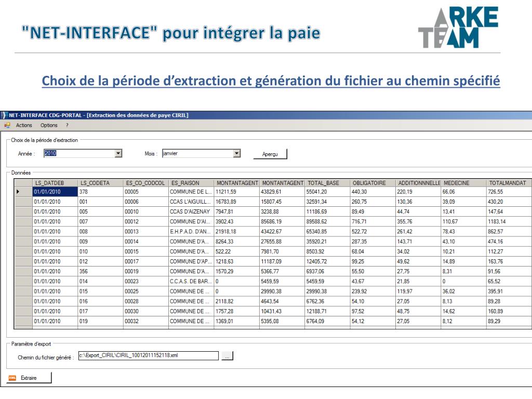Select the cell 65340,85
The height and width of the screenshot is (399, 532).
pyautogui.click(x=327, y=231)
